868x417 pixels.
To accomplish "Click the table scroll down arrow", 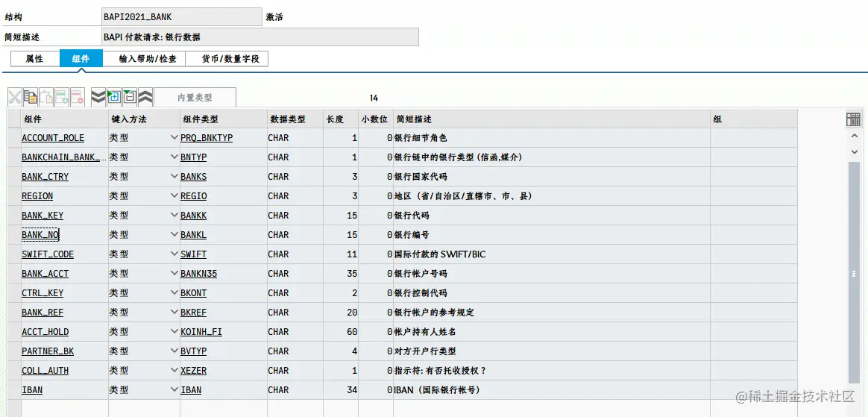I will pos(853,151).
